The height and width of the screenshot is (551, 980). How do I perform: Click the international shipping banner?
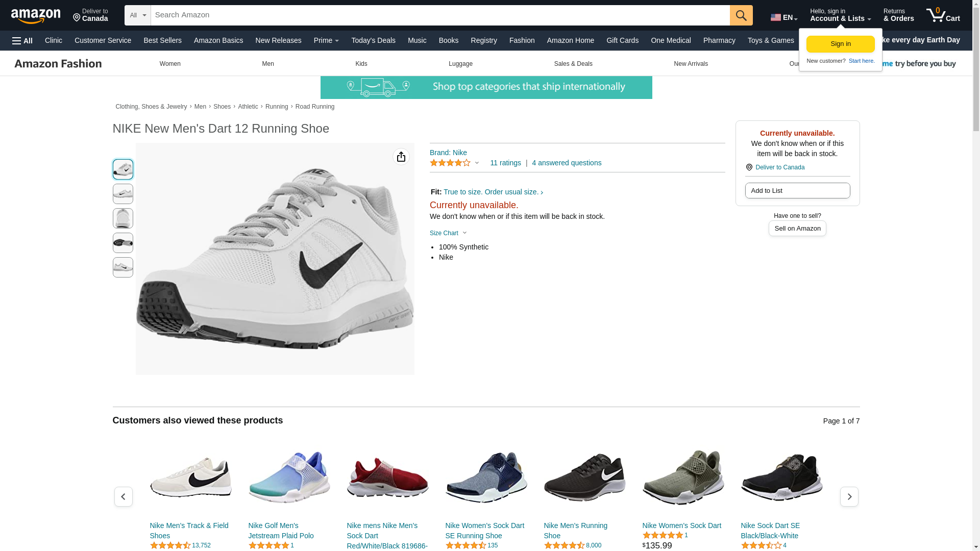[x=486, y=88]
